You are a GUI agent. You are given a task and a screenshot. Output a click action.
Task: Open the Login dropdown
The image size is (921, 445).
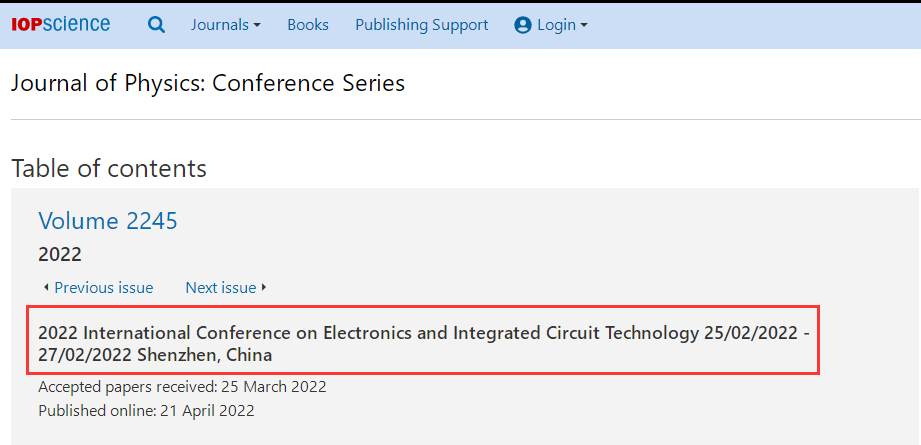551,25
